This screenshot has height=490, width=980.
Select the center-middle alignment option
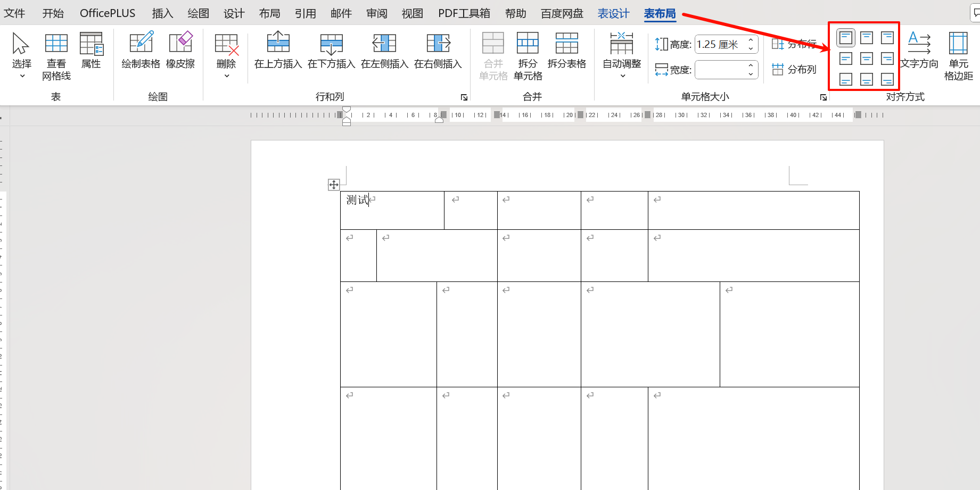[867, 59]
